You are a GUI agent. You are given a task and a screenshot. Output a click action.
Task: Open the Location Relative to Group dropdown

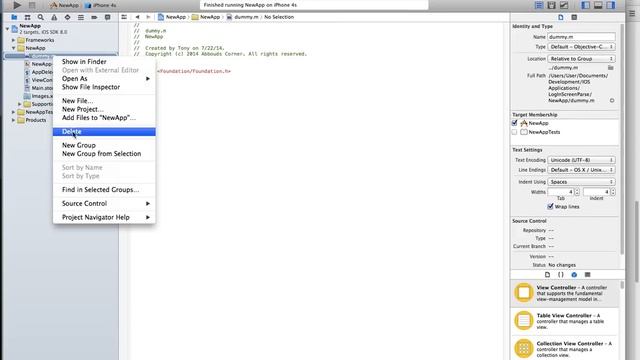coord(581,59)
